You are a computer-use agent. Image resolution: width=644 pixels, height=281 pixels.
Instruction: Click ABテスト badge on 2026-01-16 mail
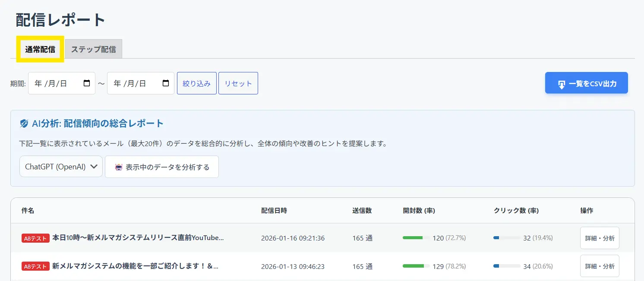pos(35,238)
